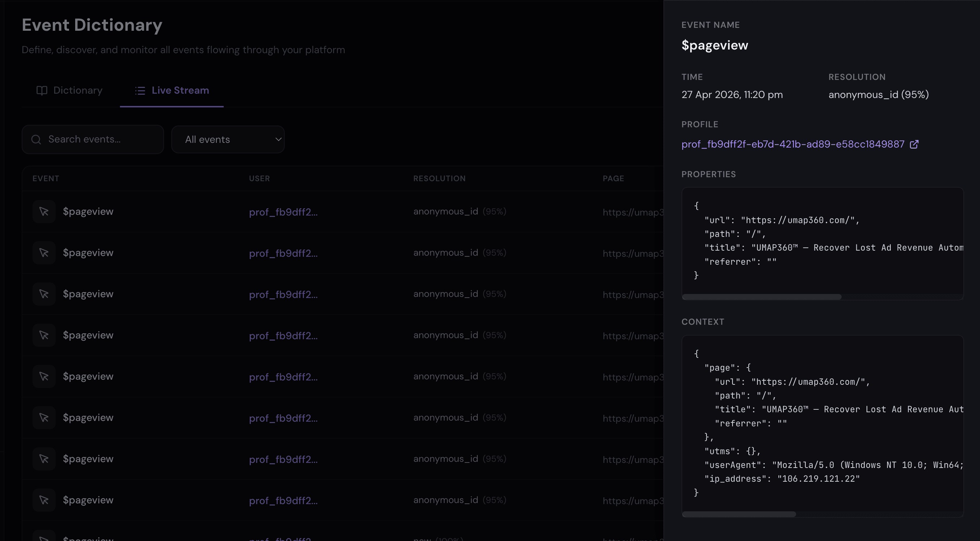The image size is (980, 541).
Task: Open the external link icon beside the profile ID
Action: pyautogui.click(x=914, y=144)
